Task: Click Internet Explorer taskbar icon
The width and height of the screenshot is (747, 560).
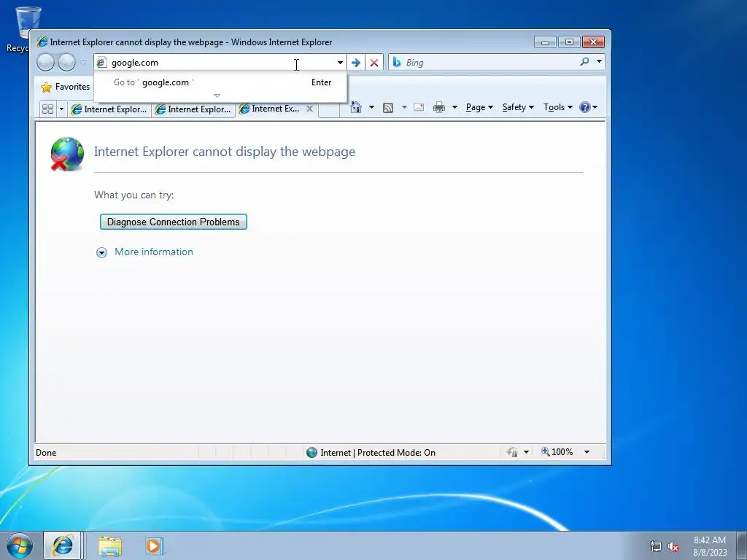Action: click(x=63, y=545)
